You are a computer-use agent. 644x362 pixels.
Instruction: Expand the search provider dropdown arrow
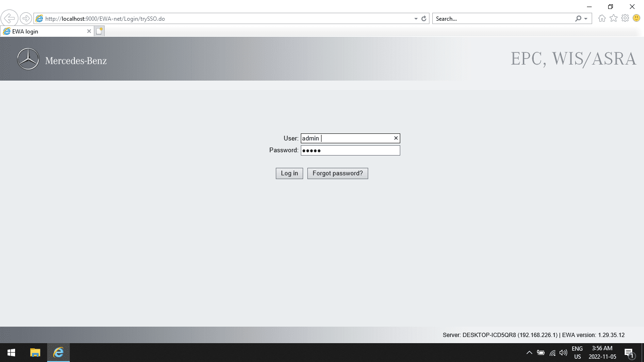586,19
